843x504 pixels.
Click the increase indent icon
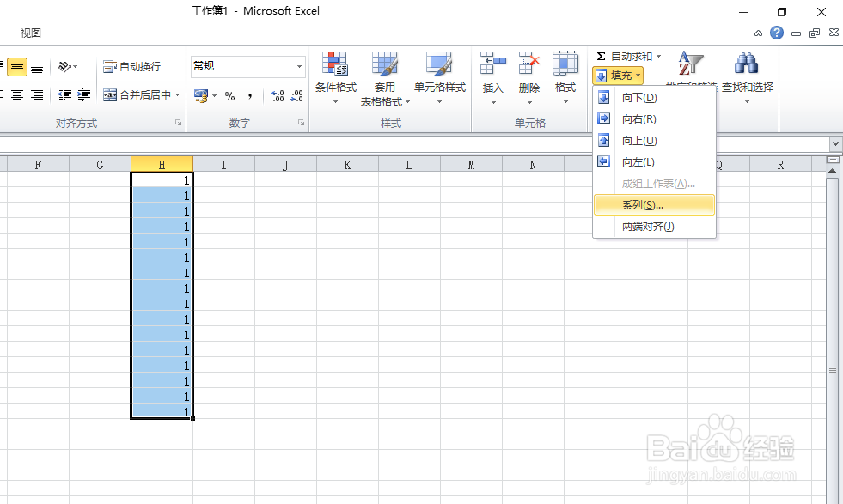tap(83, 95)
